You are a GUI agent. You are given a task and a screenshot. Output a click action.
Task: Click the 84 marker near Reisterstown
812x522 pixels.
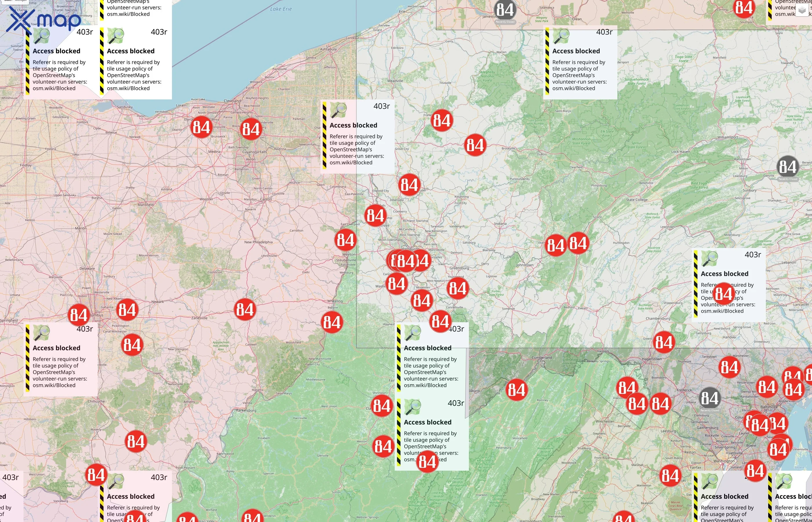coord(767,387)
